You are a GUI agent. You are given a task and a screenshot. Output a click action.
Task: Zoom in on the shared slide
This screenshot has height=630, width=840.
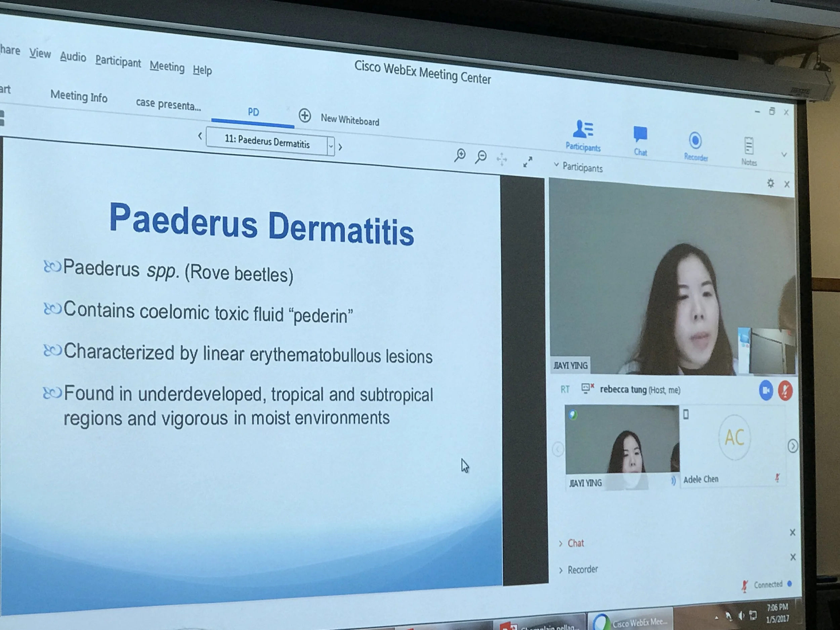point(460,155)
